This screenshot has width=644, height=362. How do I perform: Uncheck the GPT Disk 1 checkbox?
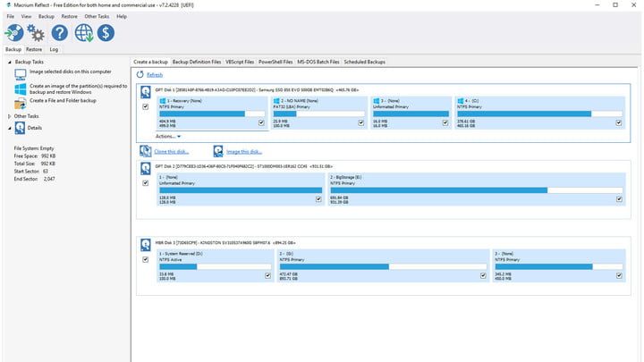[x=146, y=106]
